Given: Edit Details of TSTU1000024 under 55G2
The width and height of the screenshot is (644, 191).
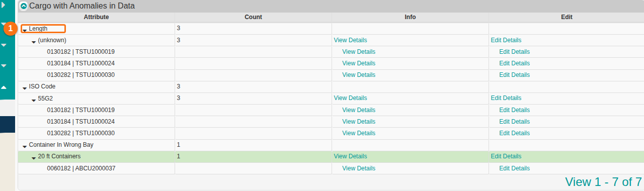Looking at the screenshot, I should pyautogui.click(x=514, y=122).
